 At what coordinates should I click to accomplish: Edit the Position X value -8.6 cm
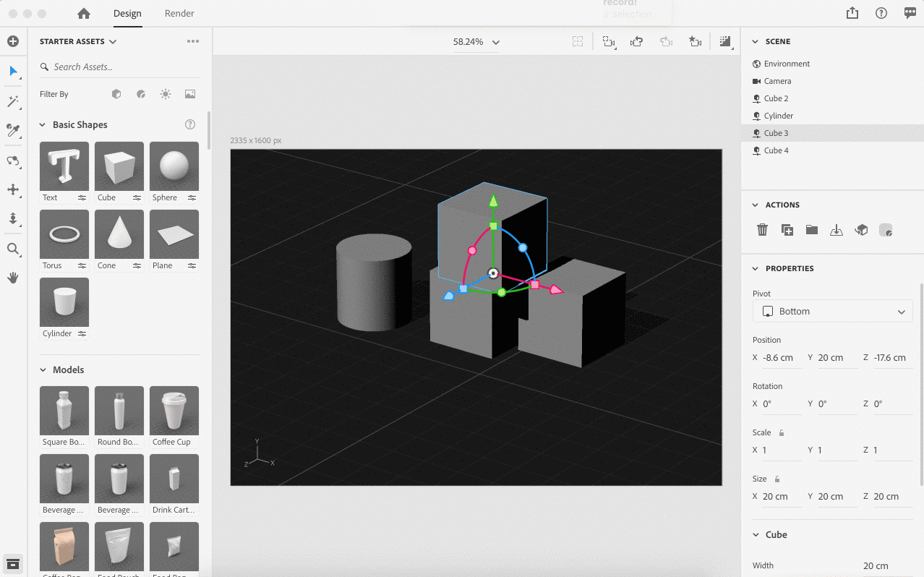pos(782,358)
